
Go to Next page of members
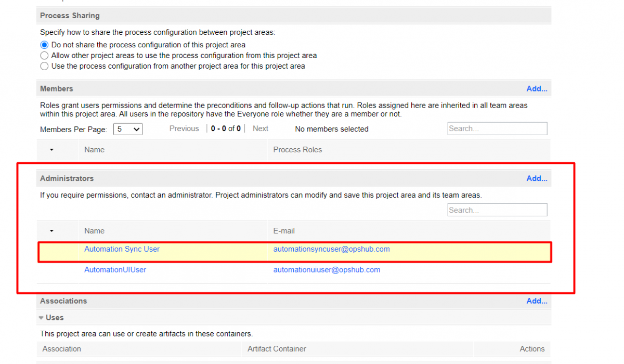(260, 129)
